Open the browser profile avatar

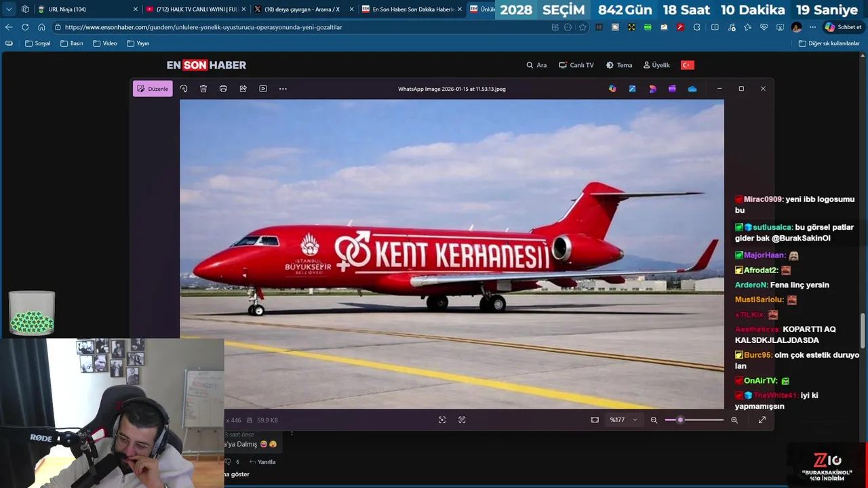[797, 27]
